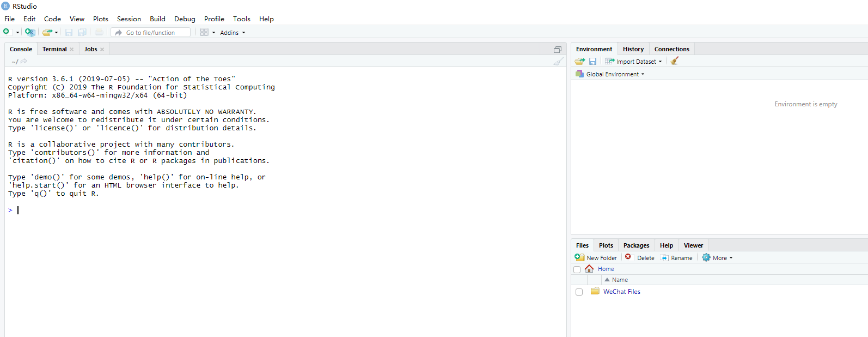Expand the recent files dropdown arrow
The height and width of the screenshot is (337, 868).
56,33
